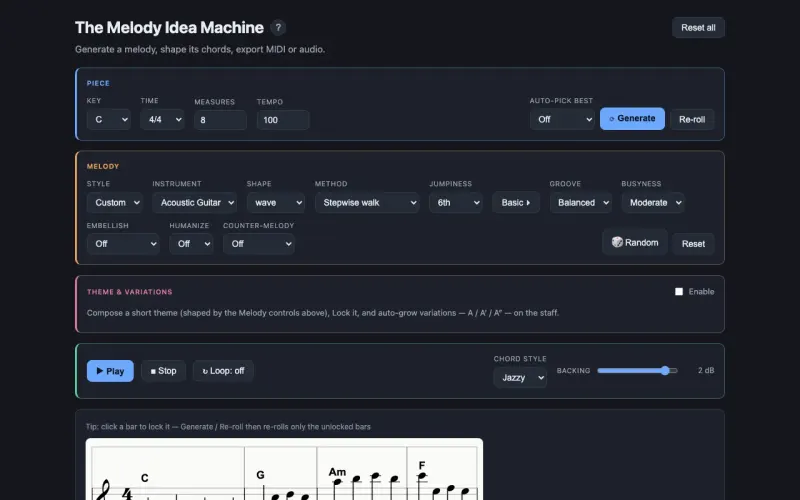
Task: Click the C chord bar on staff
Action: pyautogui.click(x=168, y=474)
